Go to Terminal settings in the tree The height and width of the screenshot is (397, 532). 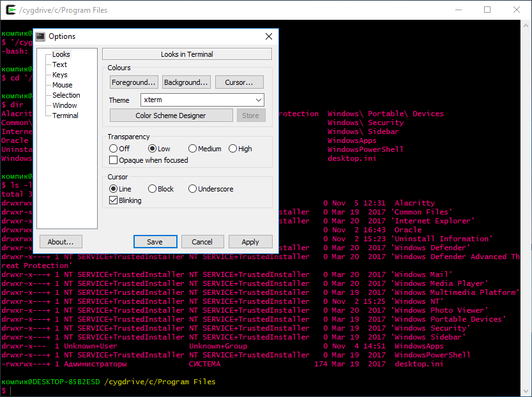click(65, 116)
